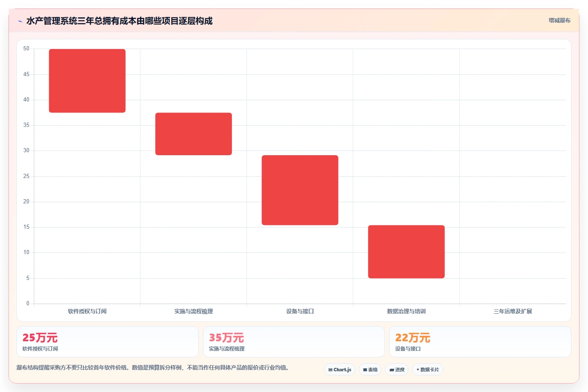The width and height of the screenshot is (588, 392).
Task: Click the x-axis label 三年运维及扩展
Action: (513, 311)
